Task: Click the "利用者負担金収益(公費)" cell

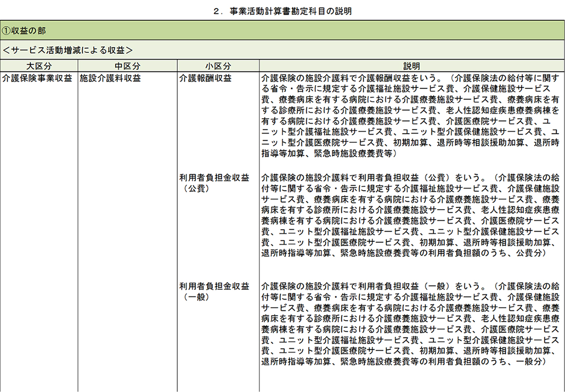Action: click(214, 183)
